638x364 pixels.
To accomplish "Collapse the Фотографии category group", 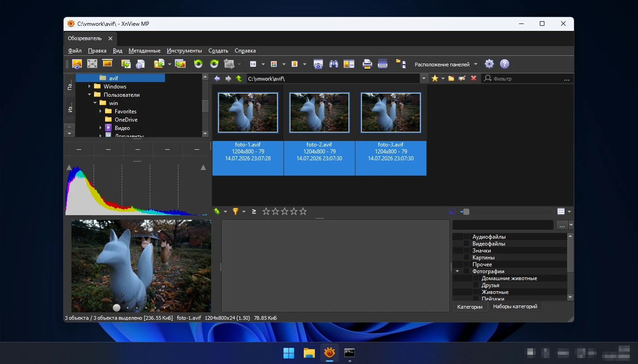I will [x=457, y=271].
